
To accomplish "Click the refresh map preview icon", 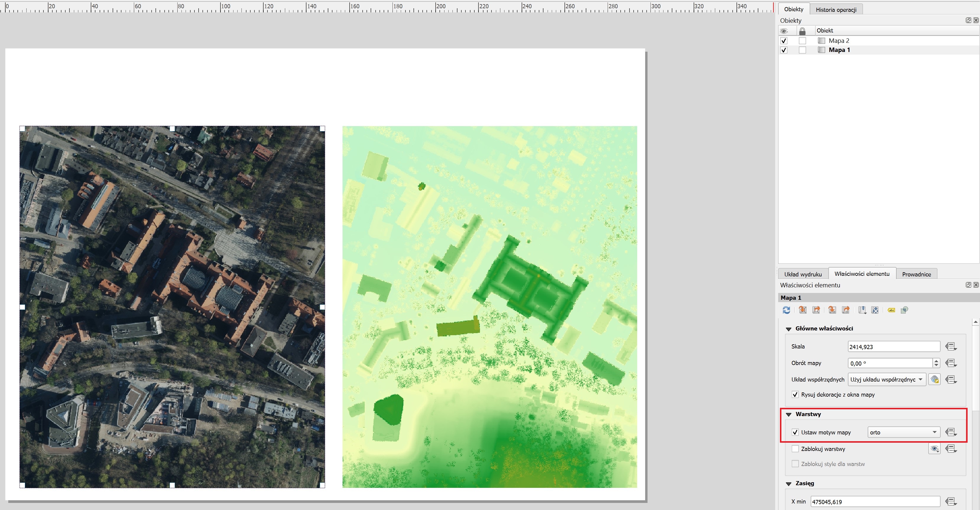I will point(786,310).
